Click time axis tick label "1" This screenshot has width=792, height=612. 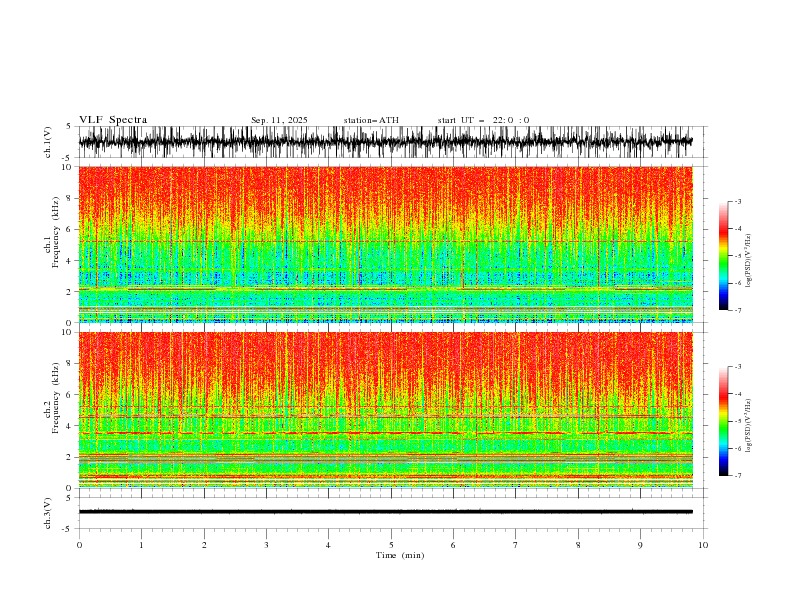pyautogui.click(x=141, y=545)
